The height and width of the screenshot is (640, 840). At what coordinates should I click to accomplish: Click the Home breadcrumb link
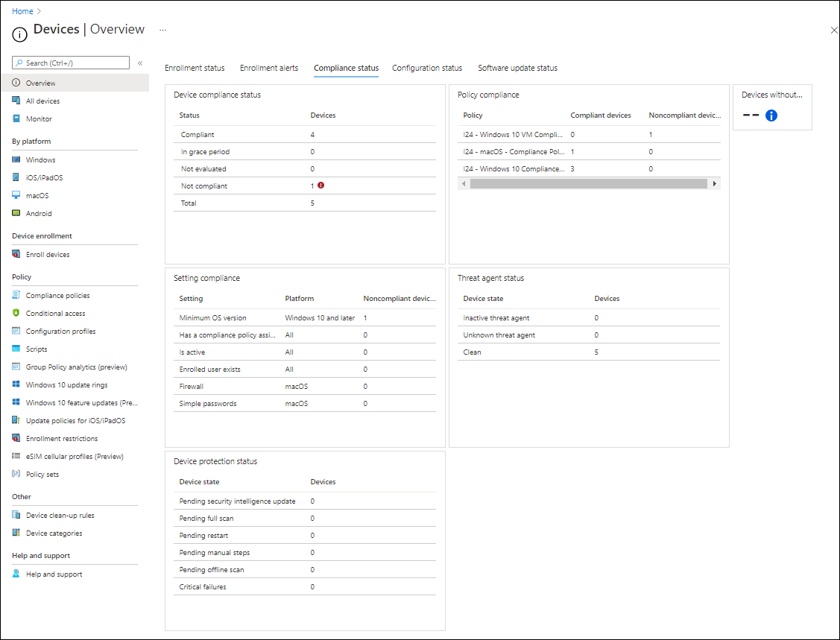tap(22, 11)
